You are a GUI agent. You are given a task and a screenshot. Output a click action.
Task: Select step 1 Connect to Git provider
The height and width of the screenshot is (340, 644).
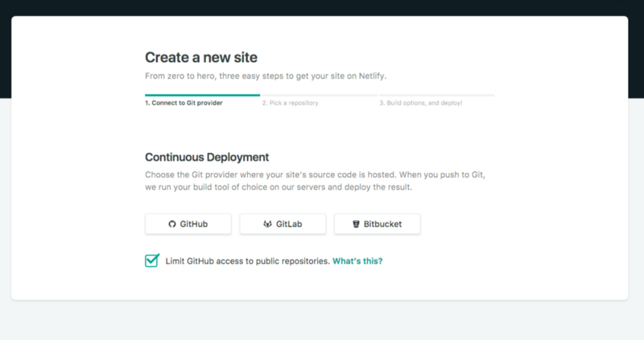pyautogui.click(x=184, y=103)
